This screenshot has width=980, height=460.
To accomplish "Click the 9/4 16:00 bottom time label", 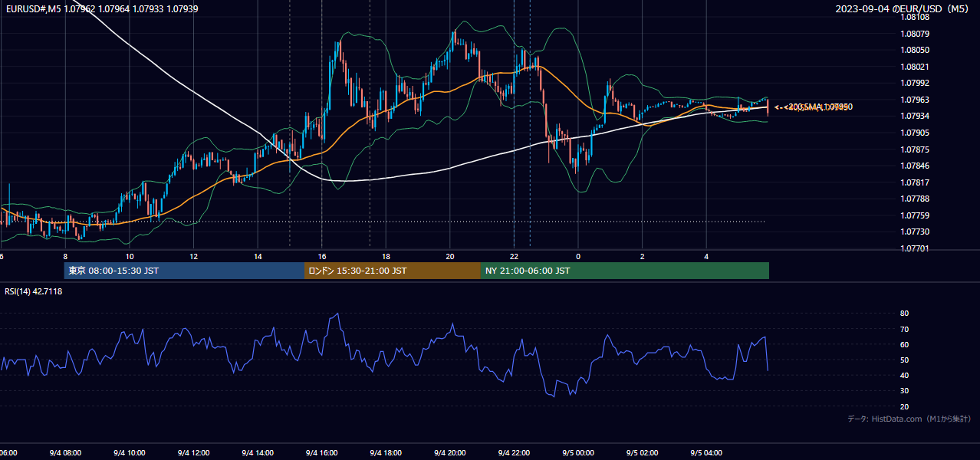I will click(321, 453).
